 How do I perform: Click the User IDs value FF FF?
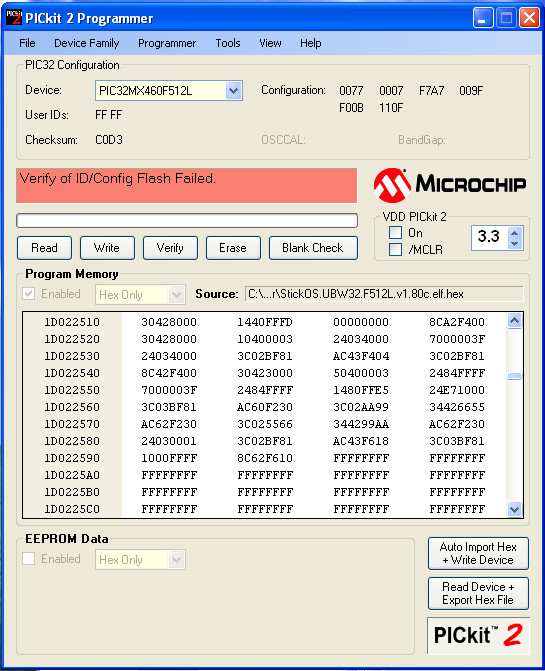click(109, 115)
